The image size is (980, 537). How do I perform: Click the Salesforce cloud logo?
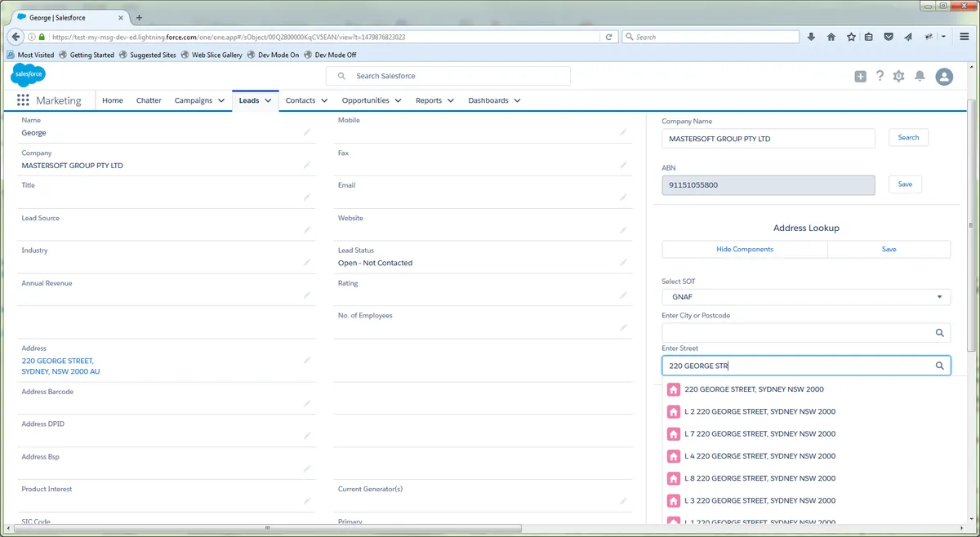point(28,74)
